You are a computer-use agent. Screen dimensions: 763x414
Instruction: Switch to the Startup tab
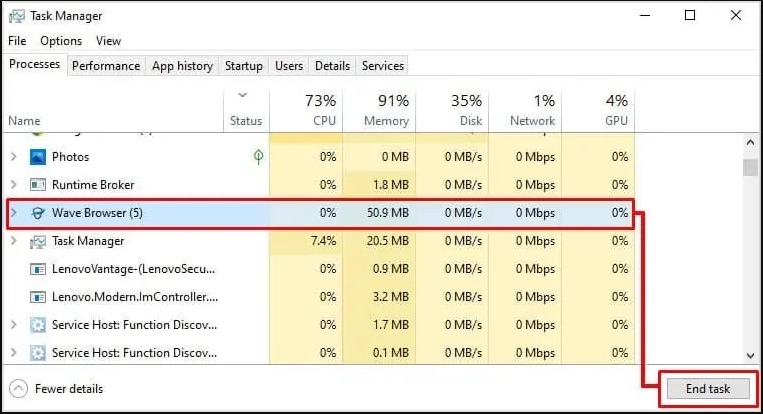tap(243, 66)
